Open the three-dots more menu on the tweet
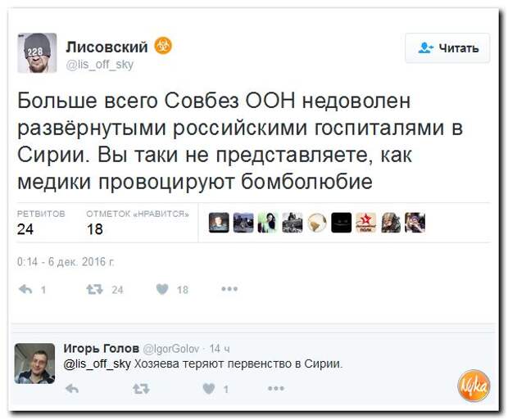This screenshot has height=420, width=508. [x=229, y=289]
